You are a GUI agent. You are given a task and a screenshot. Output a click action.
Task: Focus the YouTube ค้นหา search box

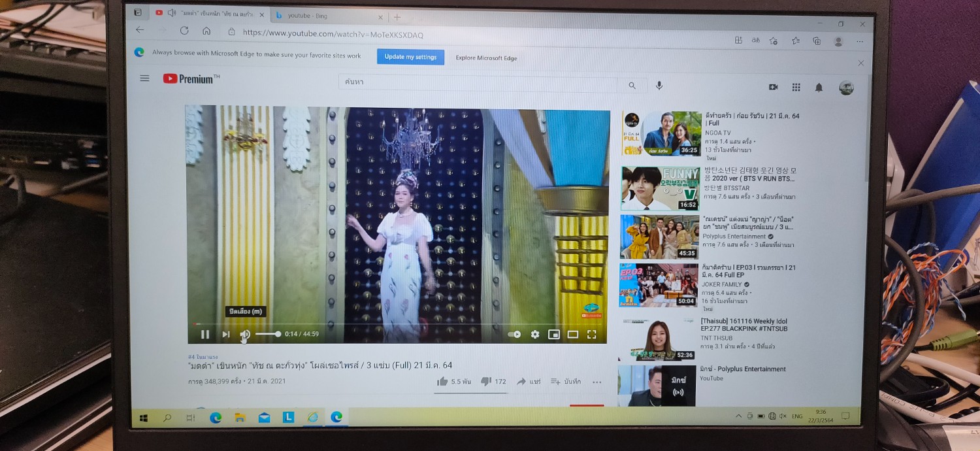click(x=478, y=82)
